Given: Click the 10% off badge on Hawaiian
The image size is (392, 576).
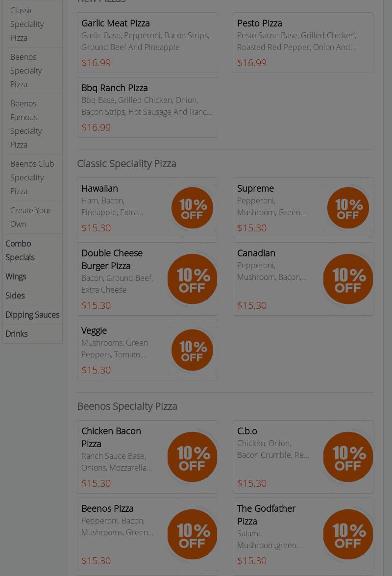Looking at the screenshot, I should click(x=192, y=208).
